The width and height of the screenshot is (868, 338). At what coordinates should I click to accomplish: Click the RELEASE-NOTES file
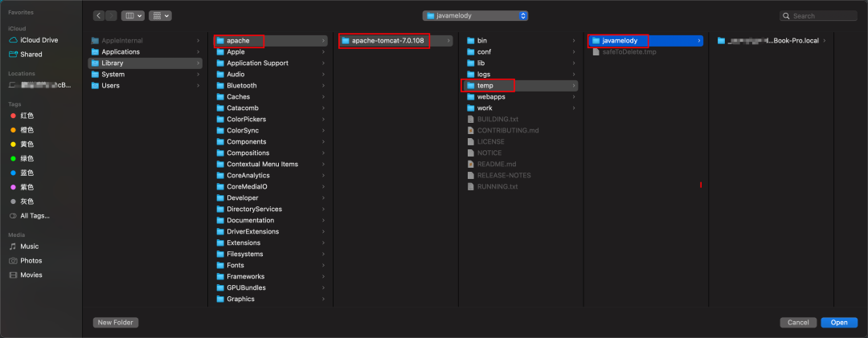(x=520, y=175)
